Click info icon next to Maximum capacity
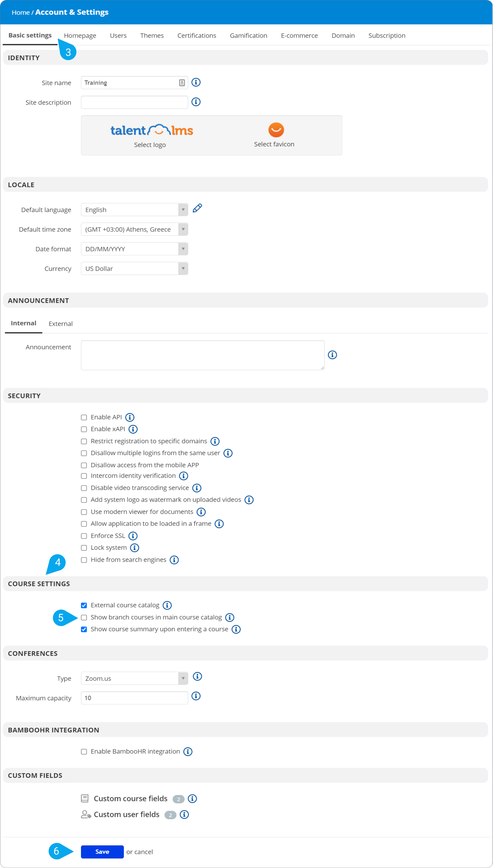This screenshot has width=493, height=868. tap(196, 696)
